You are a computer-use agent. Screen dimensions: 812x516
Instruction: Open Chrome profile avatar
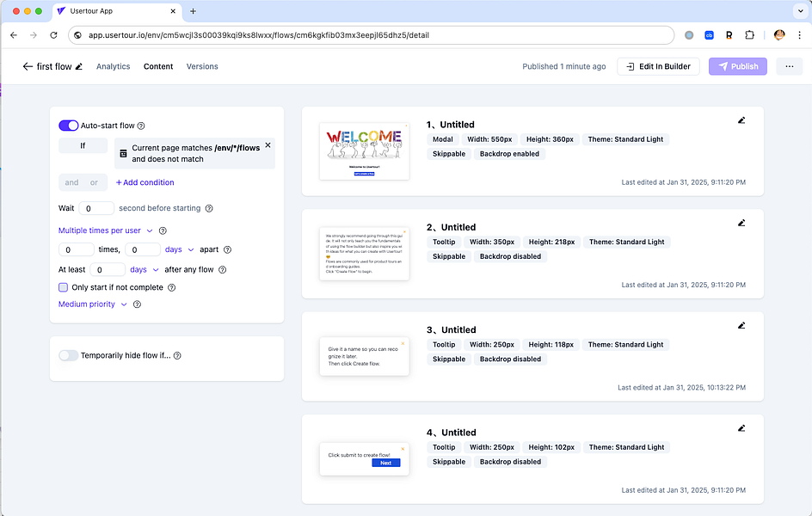coord(778,35)
